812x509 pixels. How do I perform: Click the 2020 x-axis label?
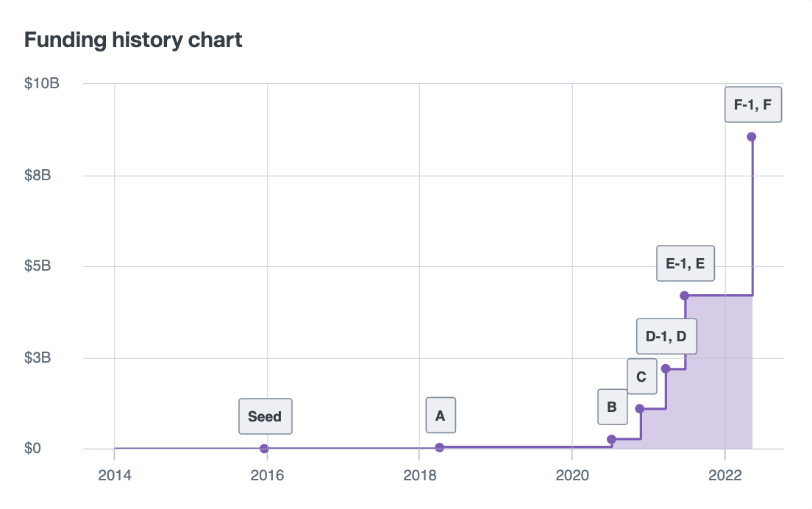[572, 474]
